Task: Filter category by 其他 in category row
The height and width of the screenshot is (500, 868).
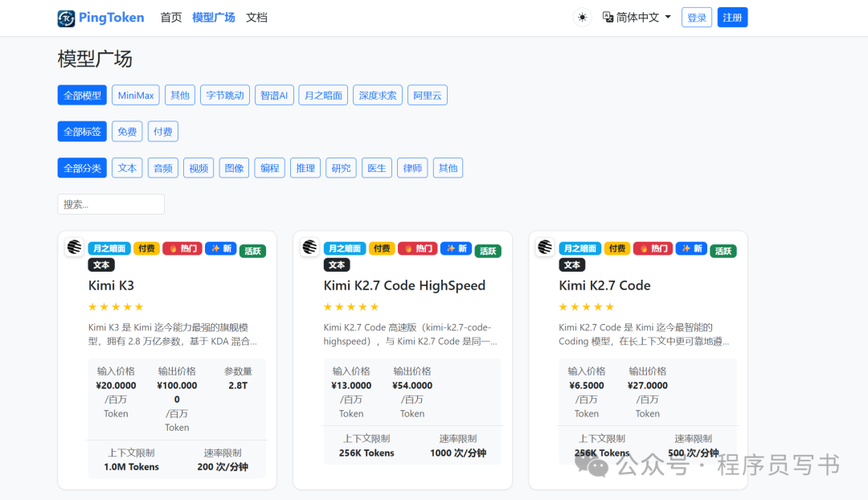Action: [x=448, y=168]
